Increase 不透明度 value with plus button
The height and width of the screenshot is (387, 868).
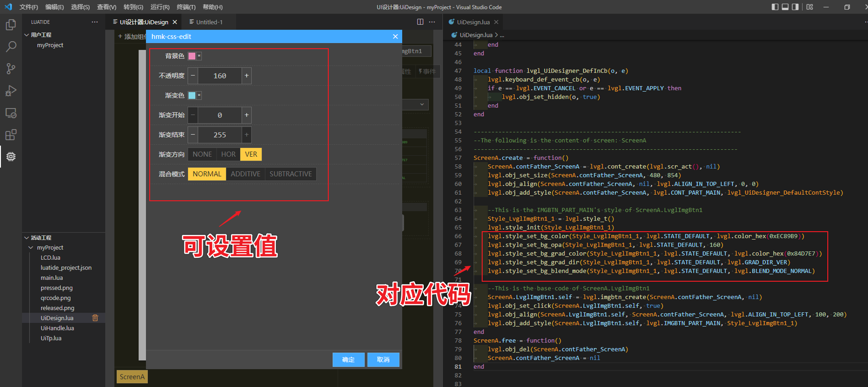[x=246, y=76]
